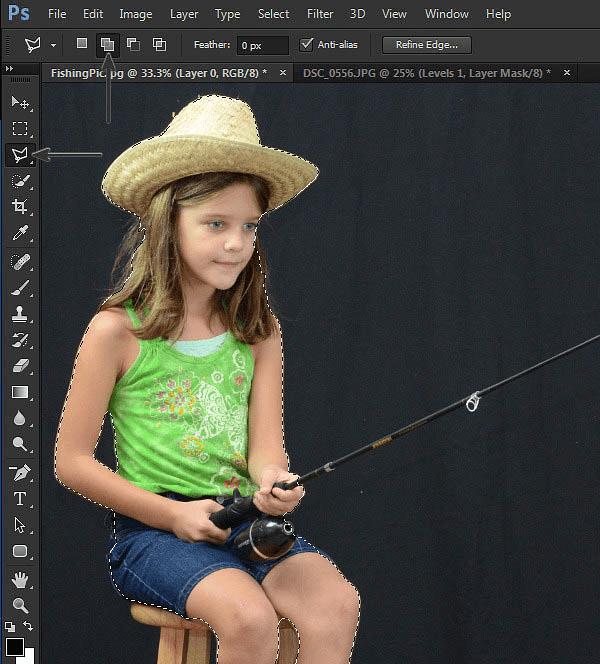600x664 pixels.
Task: Choose the Quick Selection tool
Action: click(20, 181)
